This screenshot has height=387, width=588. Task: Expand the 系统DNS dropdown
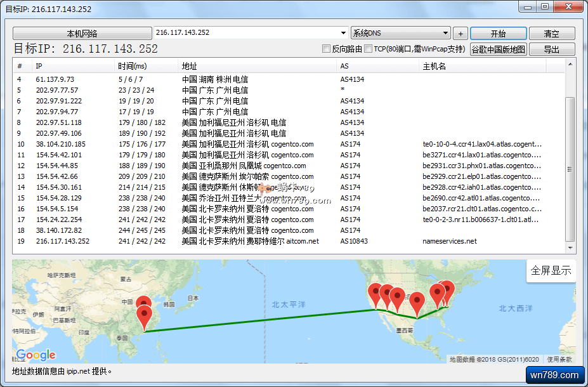(x=445, y=33)
